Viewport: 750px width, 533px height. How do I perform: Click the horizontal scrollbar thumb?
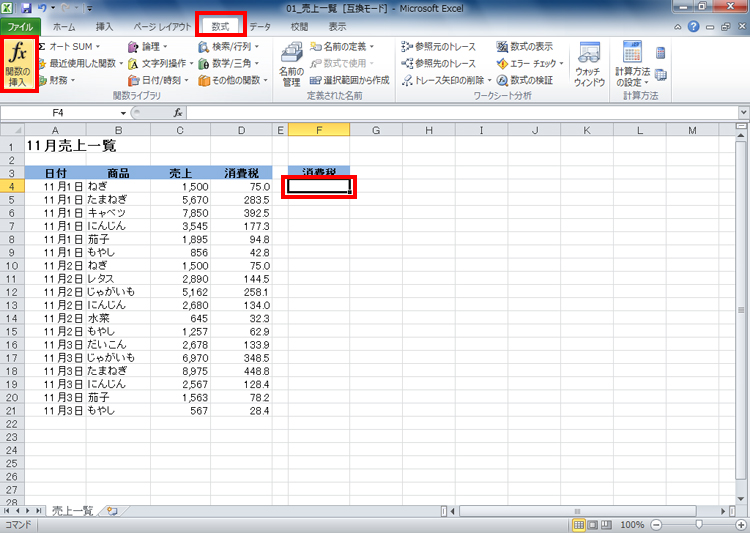pos(577,511)
